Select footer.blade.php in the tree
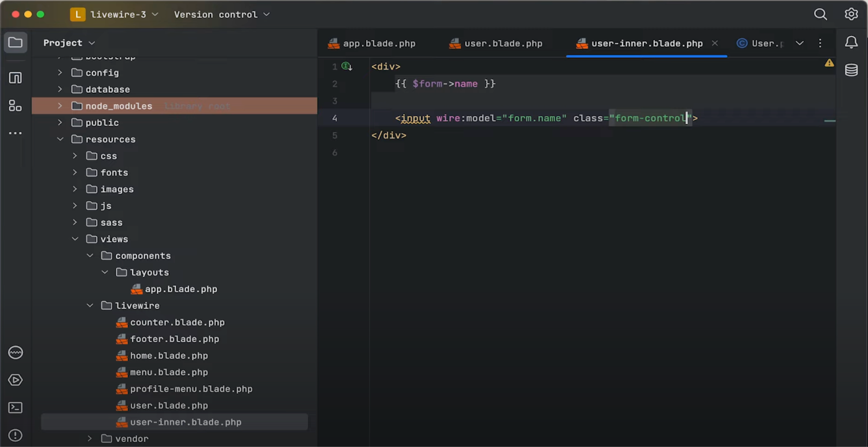 point(168,339)
